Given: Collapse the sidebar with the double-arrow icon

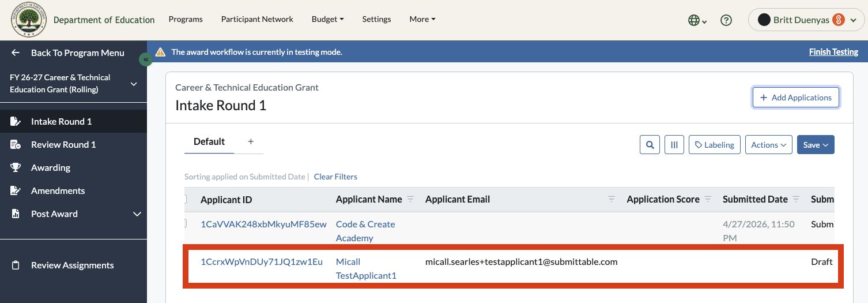Looking at the screenshot, I should (x=146, y=59).
